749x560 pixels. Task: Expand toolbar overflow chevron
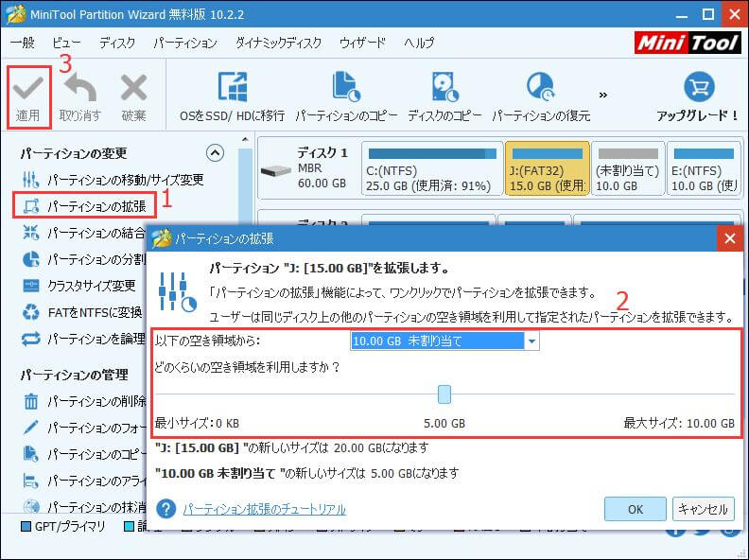pos(603,95)
